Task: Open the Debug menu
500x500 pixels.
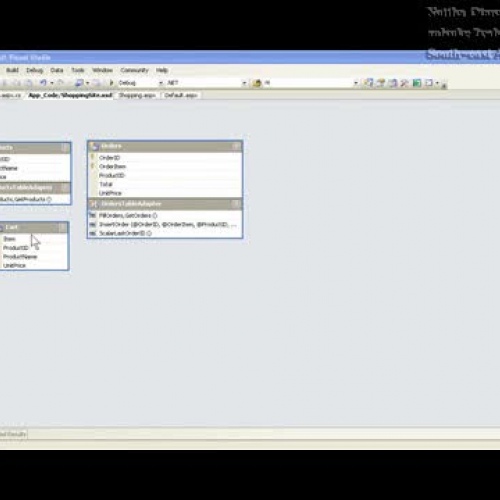Action: 35,70
